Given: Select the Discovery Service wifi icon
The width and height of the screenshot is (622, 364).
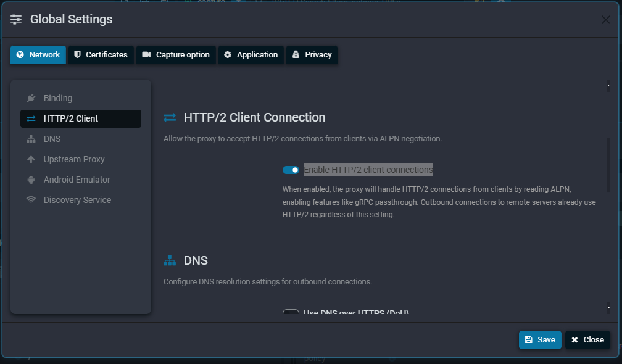Looking at the screenshot, I should [x=30, y=199].
